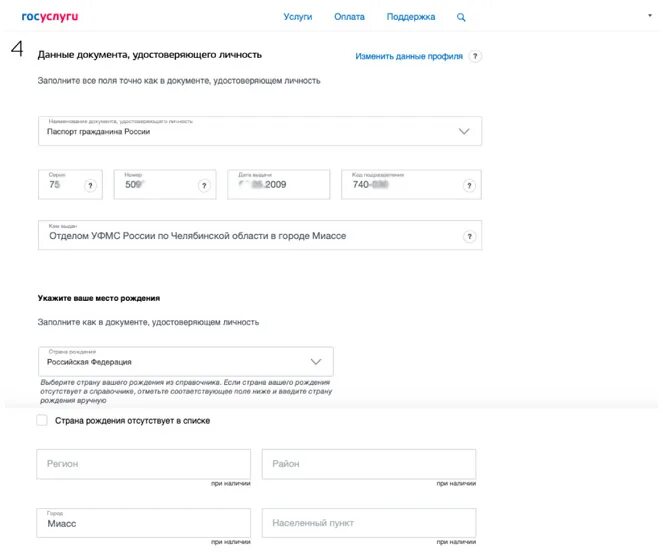Click the 'Изменить данные профиля' link
The width and height of the screenshot is (663, 552).
pyautogui.click(x=409, y=57)
